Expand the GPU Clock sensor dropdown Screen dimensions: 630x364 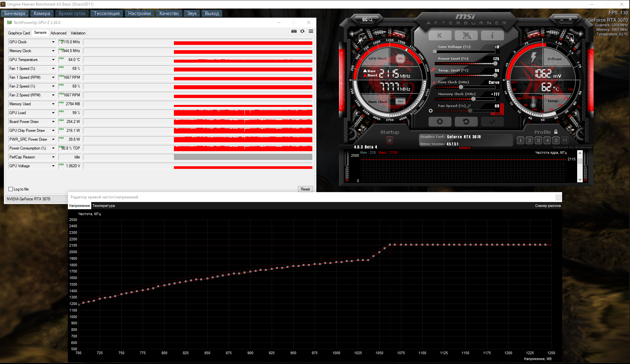(x=53, y=42)
